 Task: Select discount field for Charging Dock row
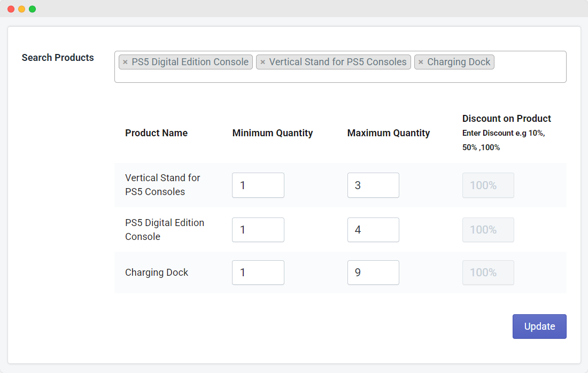tap(488, 273)
